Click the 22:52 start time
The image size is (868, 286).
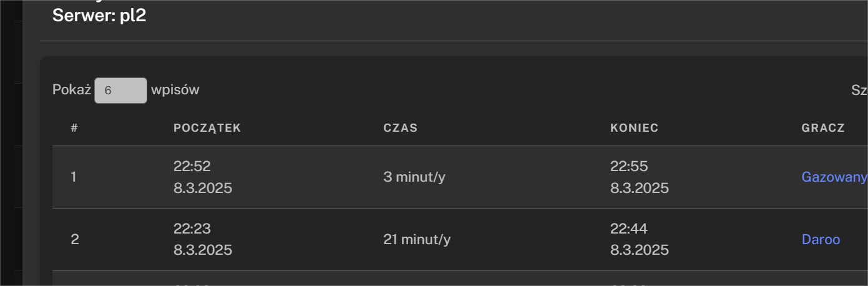(192, 166)
